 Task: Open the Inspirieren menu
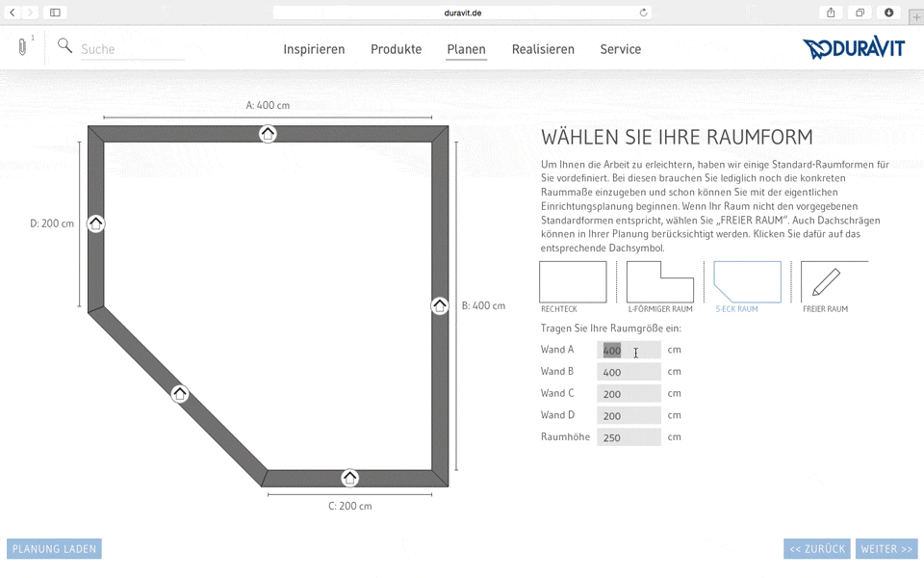314,49
